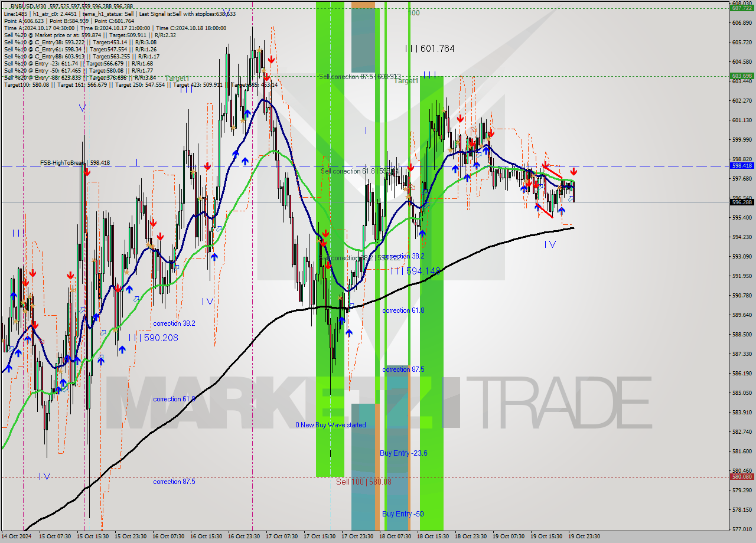Screen dimensions: 756x543
Task: Click the '15 Oct 15:30' time label
Action: pos(93,537)
